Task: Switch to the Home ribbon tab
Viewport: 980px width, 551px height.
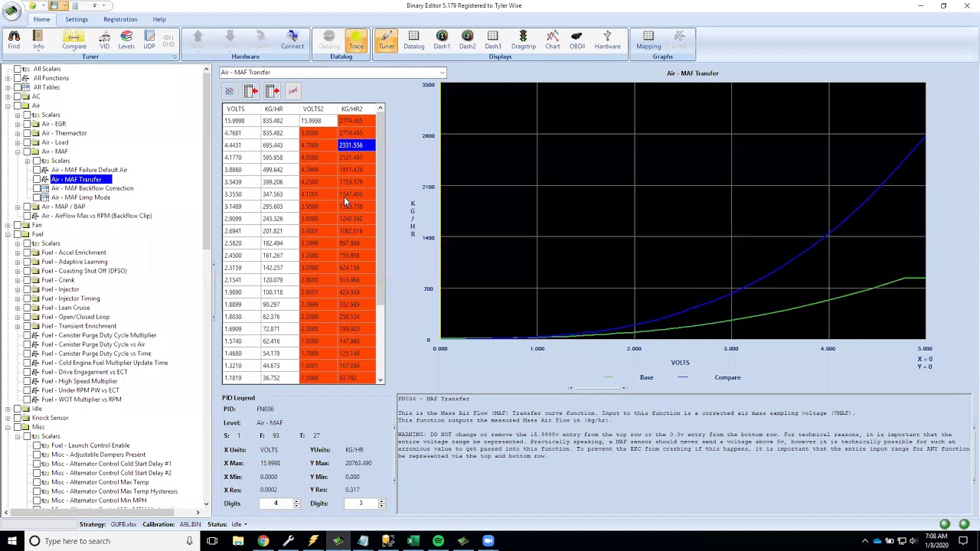Action: [41, 19]
